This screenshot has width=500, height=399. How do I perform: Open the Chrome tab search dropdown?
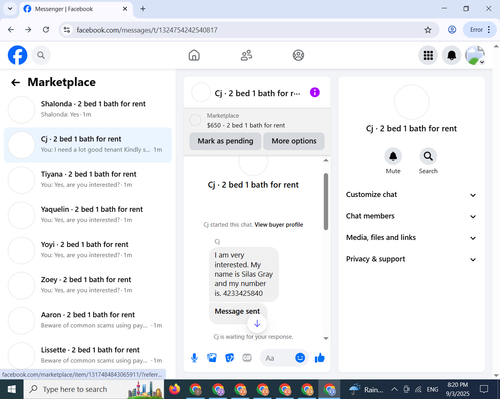click(x=10, y=9)
